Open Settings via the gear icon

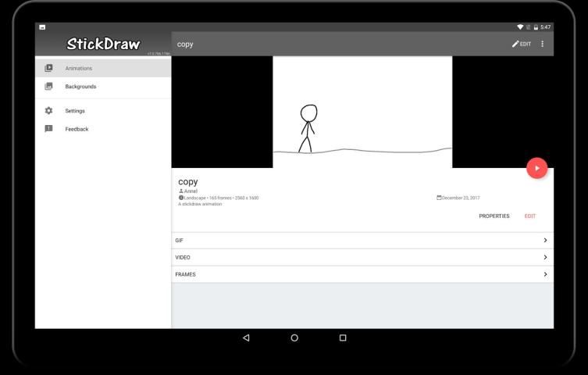click(48, 111)
